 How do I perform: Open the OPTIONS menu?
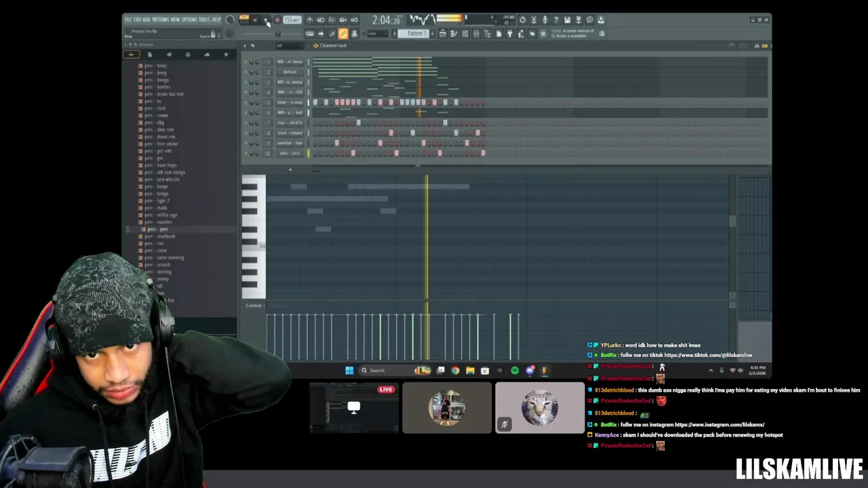coord(190,20)
